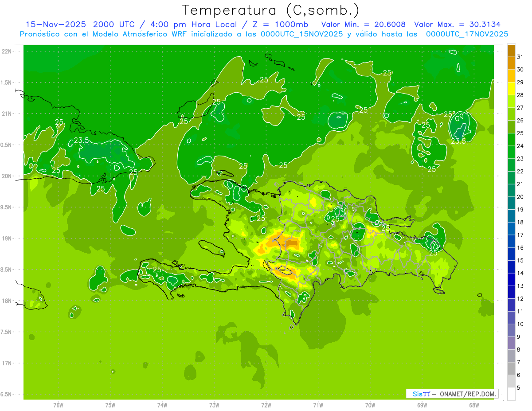Click the '5' color scale label

point(519,388)
